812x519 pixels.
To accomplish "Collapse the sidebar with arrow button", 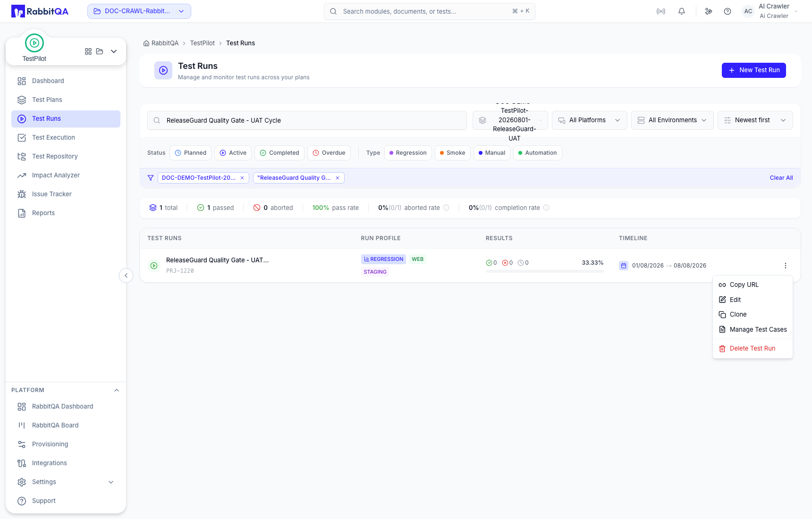I will [126, 276].
